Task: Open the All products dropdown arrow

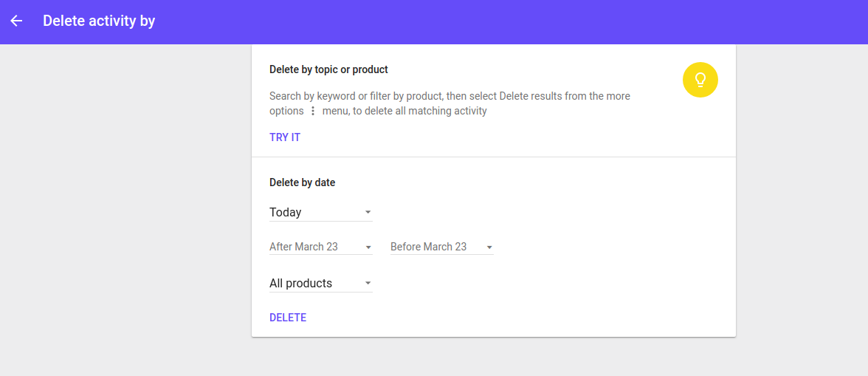Action: pos(368,284)
